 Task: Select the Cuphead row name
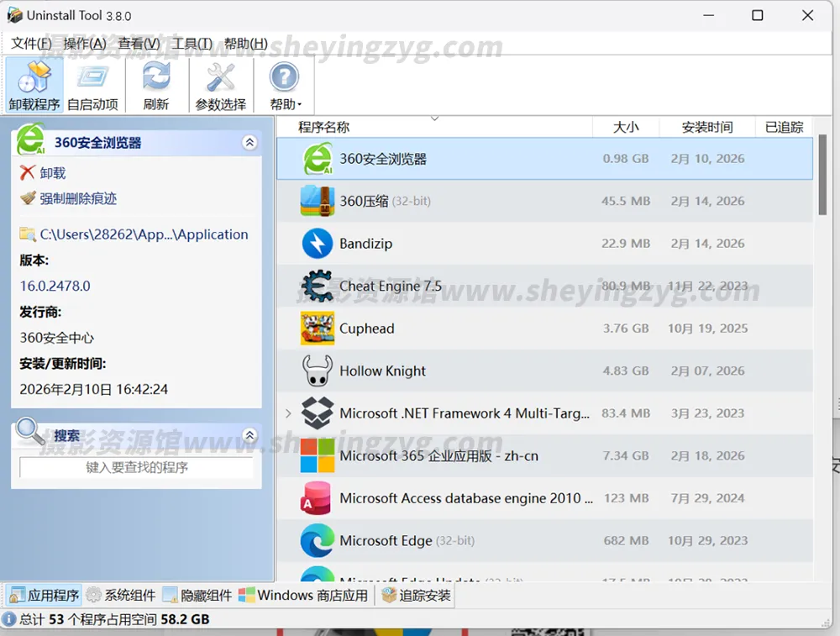[367, 329]
